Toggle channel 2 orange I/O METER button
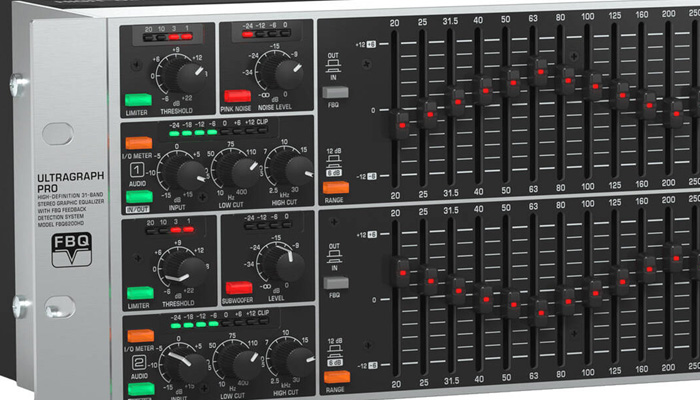This screenshot has height=400, width=700. coord(141,336)
